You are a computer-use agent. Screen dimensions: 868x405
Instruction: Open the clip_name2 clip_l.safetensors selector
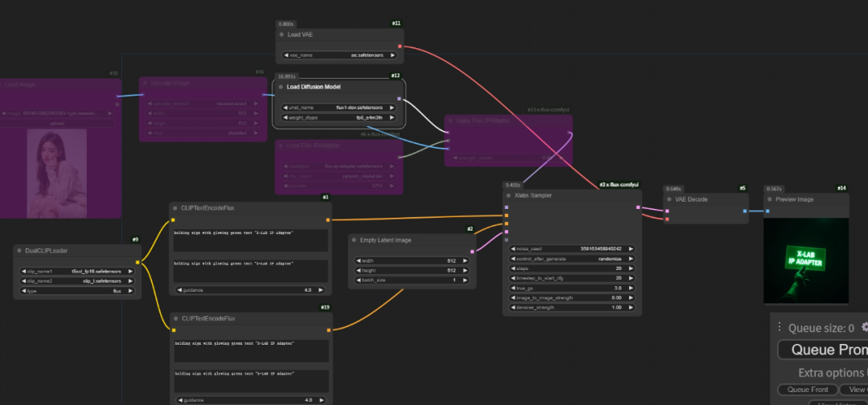77,281
